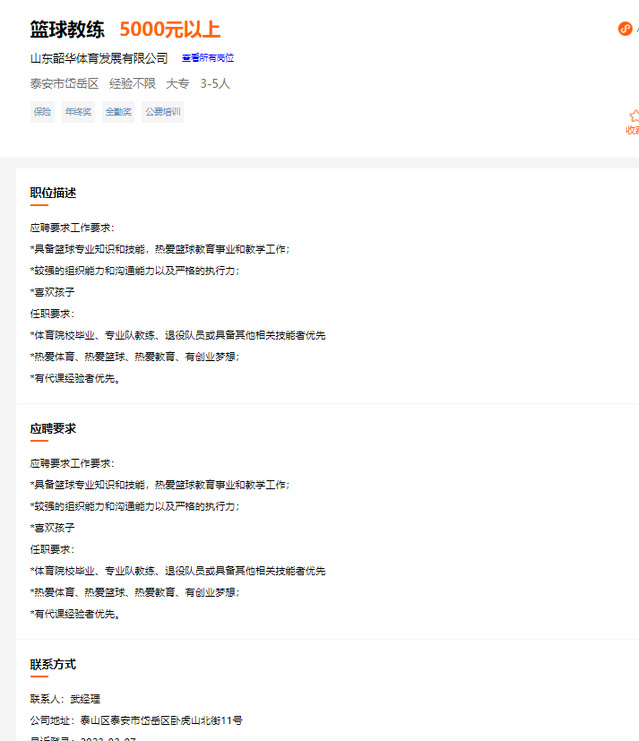The image size is (639, 741).
Task: Click the 有代课经验者优先 line in 职位描述
Action: coord(76,378)
